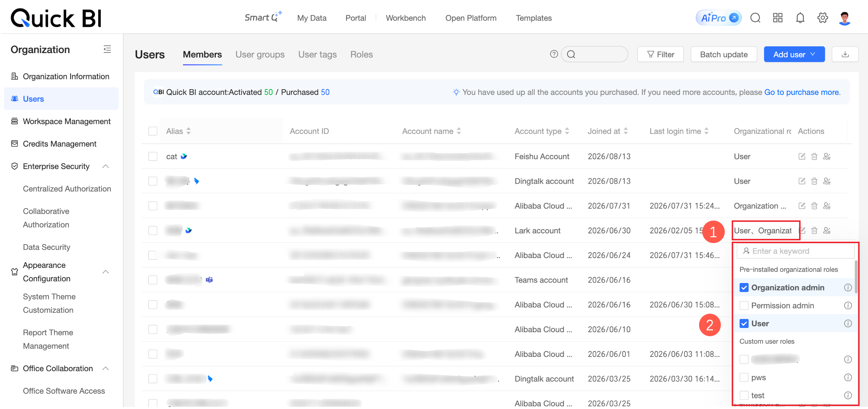Uncheck the User role checkbox
868x409 pixels.
click(x=744, y=323)
